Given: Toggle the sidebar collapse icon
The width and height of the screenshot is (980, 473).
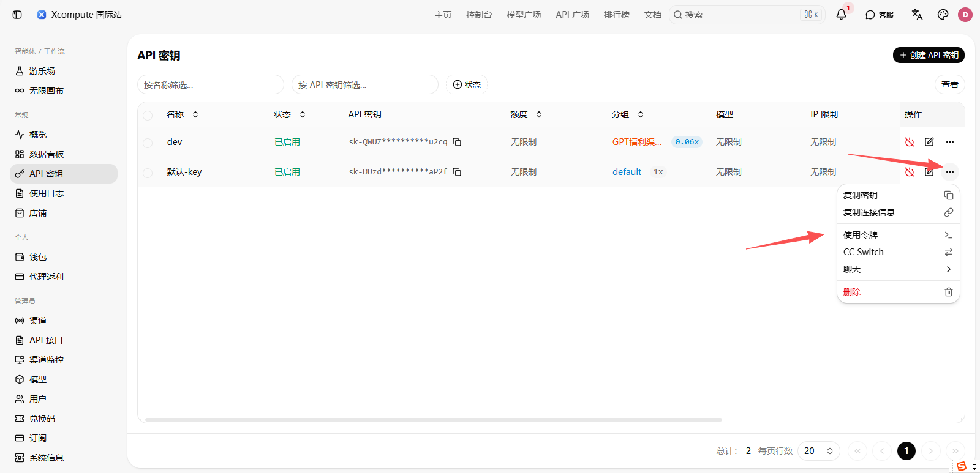Looking at the screenshot, I should (17, 15).
